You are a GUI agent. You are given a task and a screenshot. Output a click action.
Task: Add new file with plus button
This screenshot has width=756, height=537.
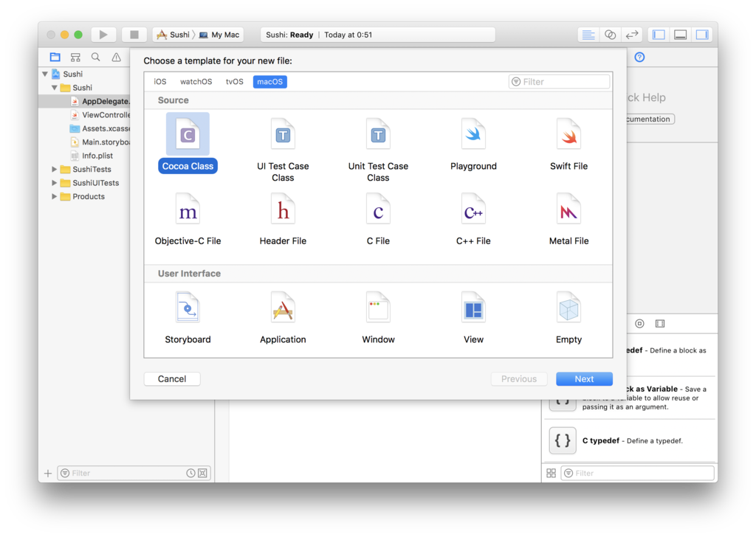(48, 473)
